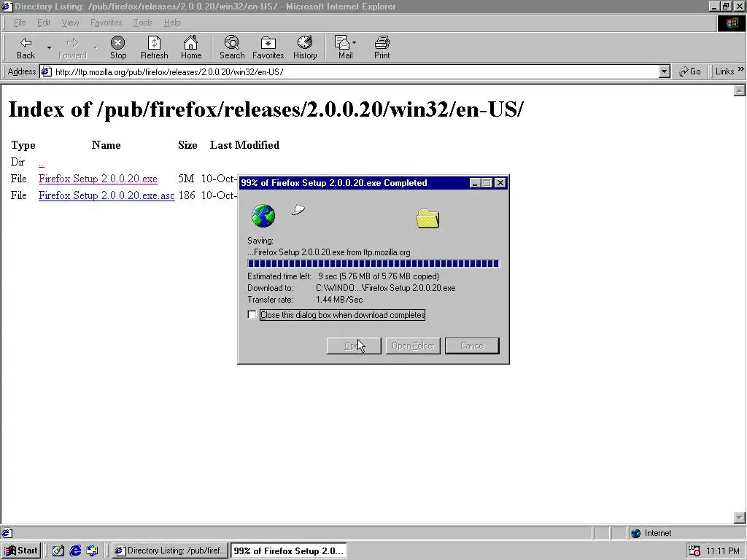The image size is (747, 560).
Task: Click the Windows logo throbber icon
Action: point(731,23)
